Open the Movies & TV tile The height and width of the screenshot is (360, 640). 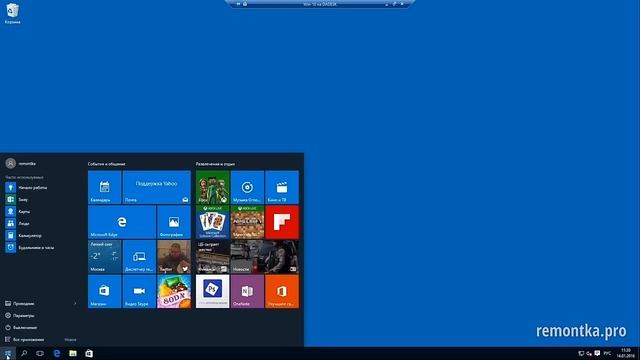click(282, 187)
